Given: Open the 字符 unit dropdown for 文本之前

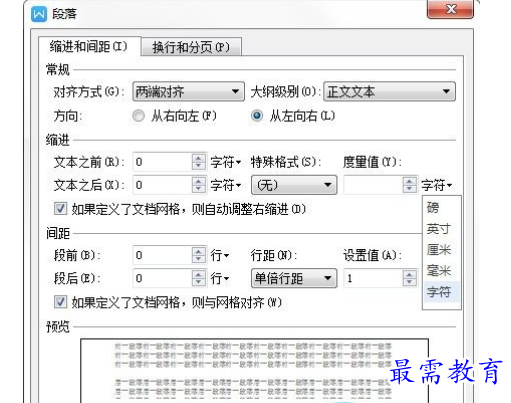Looking at the screenshot, I should (226, 162).
